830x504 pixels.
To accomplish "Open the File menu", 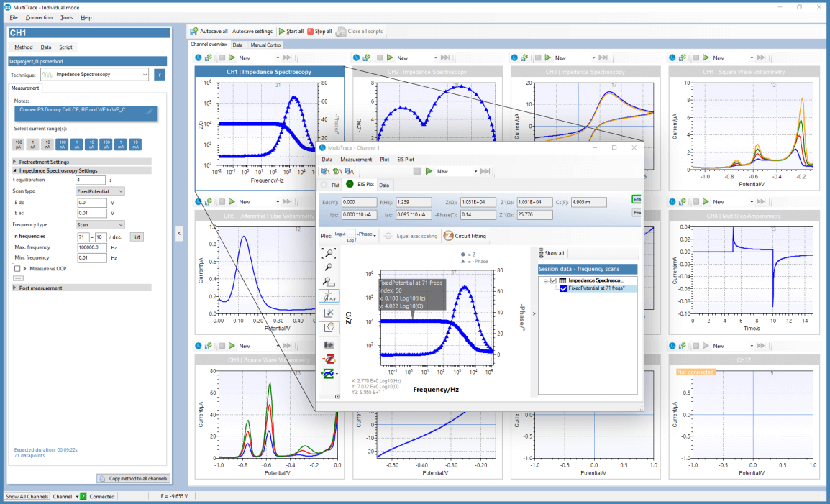I will tap(14, 17).
